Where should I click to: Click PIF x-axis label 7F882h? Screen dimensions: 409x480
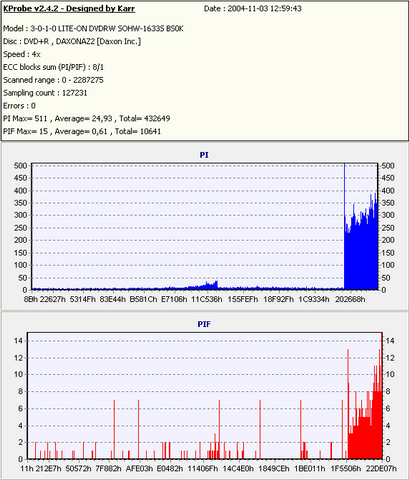pos(108,469)
